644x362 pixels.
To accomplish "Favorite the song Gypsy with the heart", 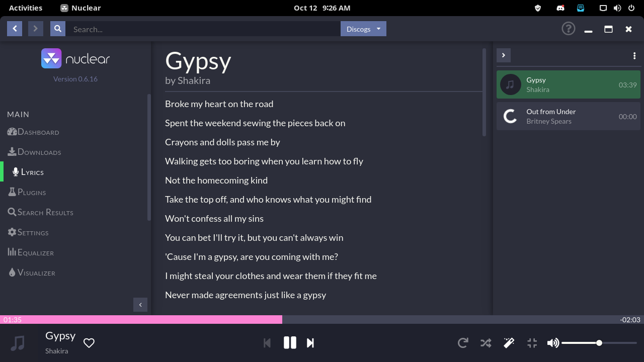I will coord(89,342).
